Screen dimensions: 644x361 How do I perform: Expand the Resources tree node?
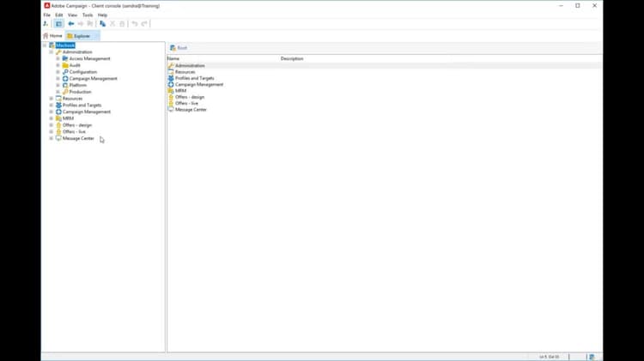pos(52,99)
